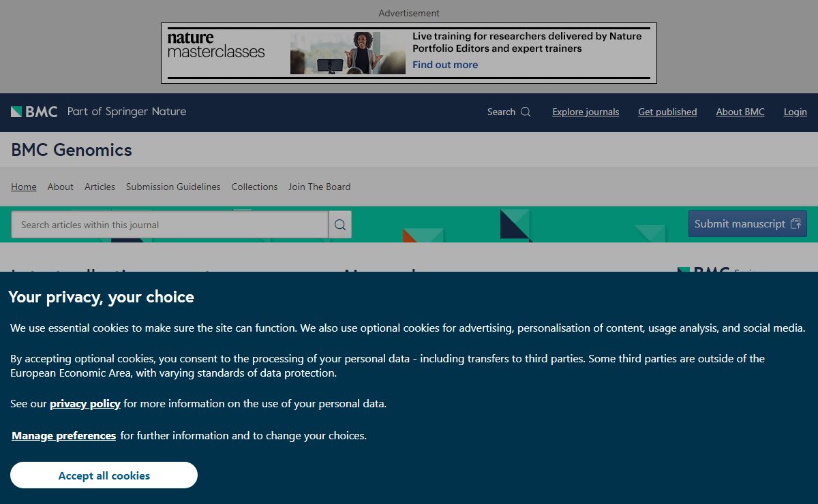Open the About menu item
This screenshot has width=818, height=504.
(x=60, y=187)
